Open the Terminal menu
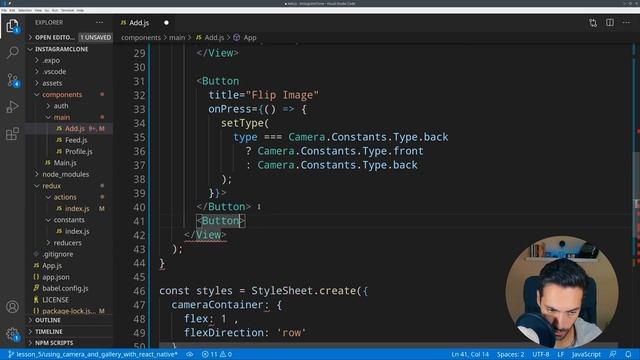The height and width of the screenshot is (360, 640). point(67,10)
